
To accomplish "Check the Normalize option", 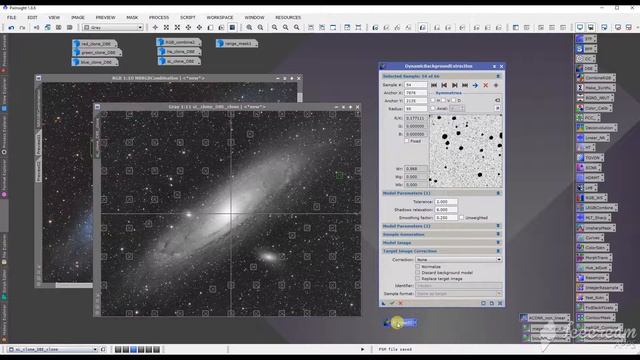I will tap(418, 267).
